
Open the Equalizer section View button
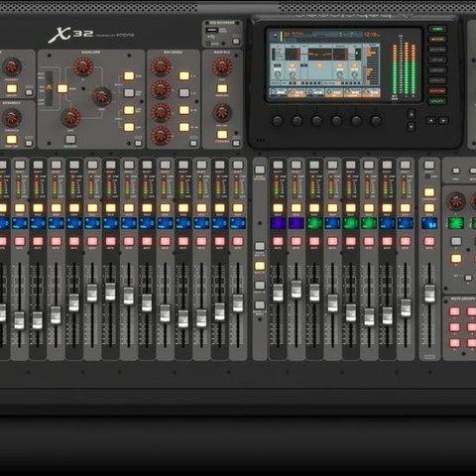coord(138,144)
